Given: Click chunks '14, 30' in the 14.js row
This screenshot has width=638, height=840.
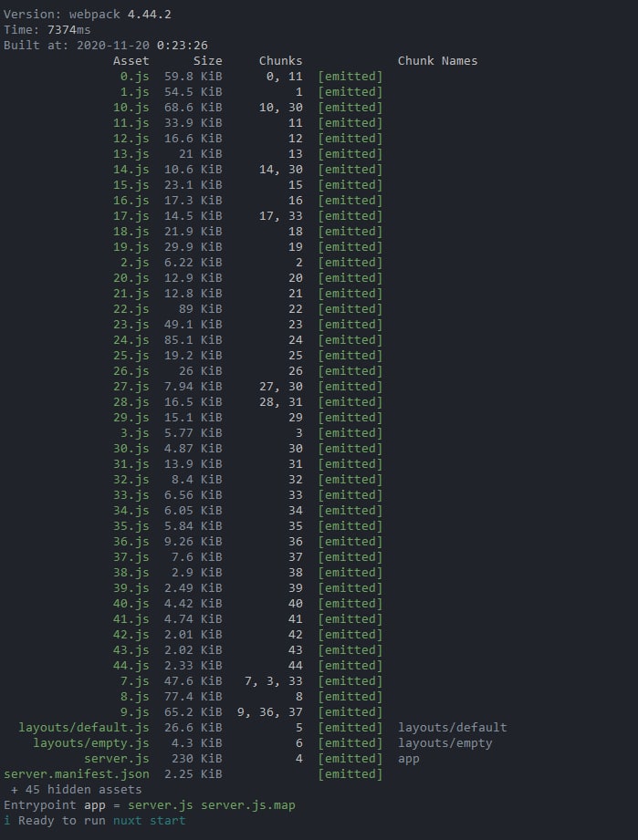Looking at the screenshot, I should point(280,170).
